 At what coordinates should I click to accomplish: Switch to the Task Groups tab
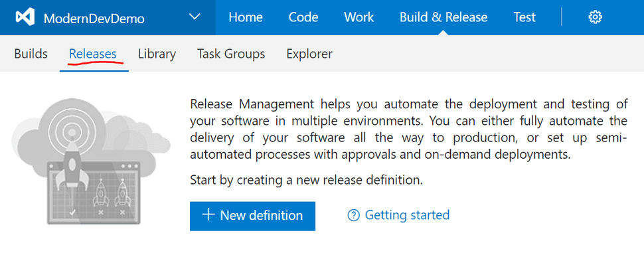pos(231,54)
